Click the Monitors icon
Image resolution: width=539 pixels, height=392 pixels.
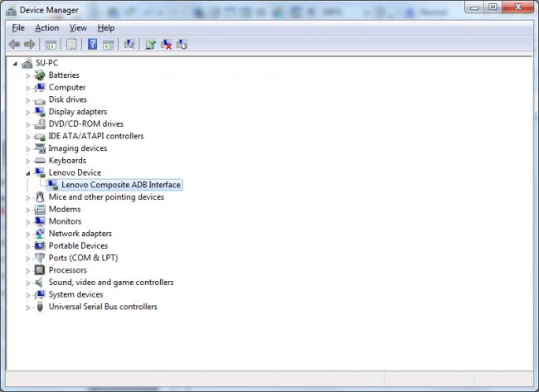click(x=40, y=221)
